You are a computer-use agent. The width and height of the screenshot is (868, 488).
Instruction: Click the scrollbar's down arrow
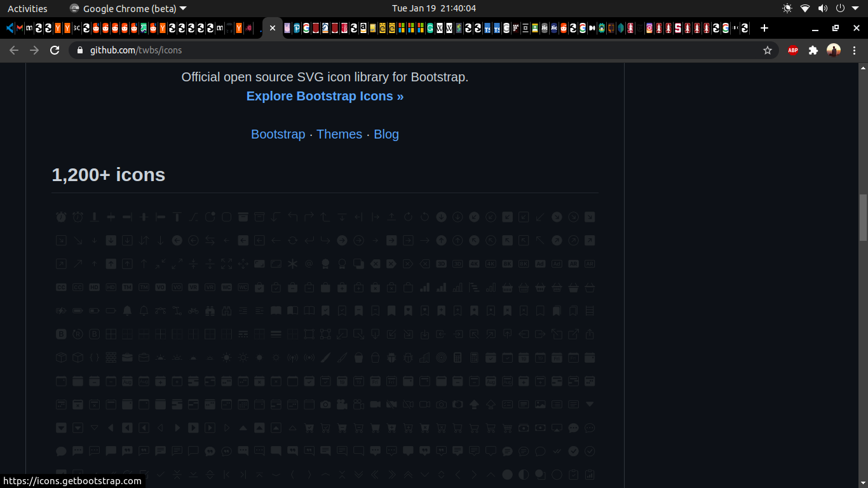863,484
